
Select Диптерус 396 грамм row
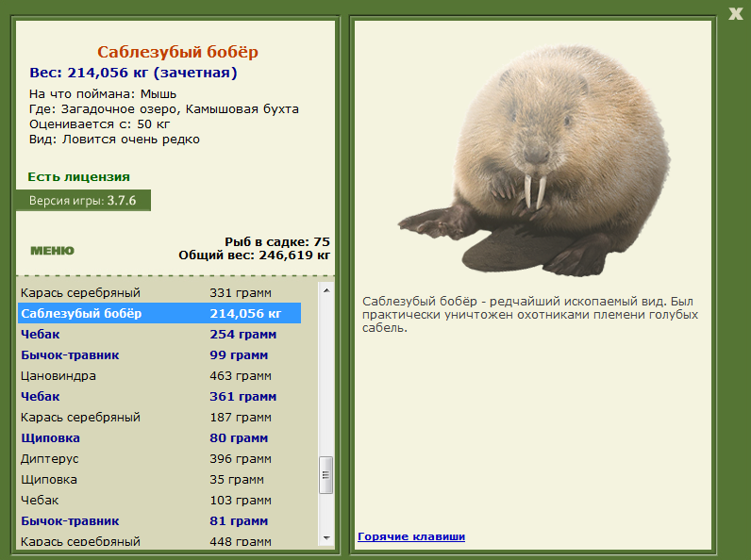[159, 458]
